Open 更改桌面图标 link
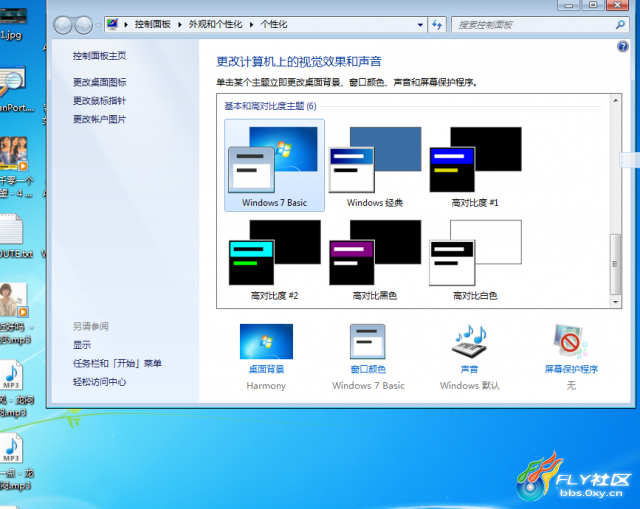This screenshot has height=509, width=640. tap(100, 82)
